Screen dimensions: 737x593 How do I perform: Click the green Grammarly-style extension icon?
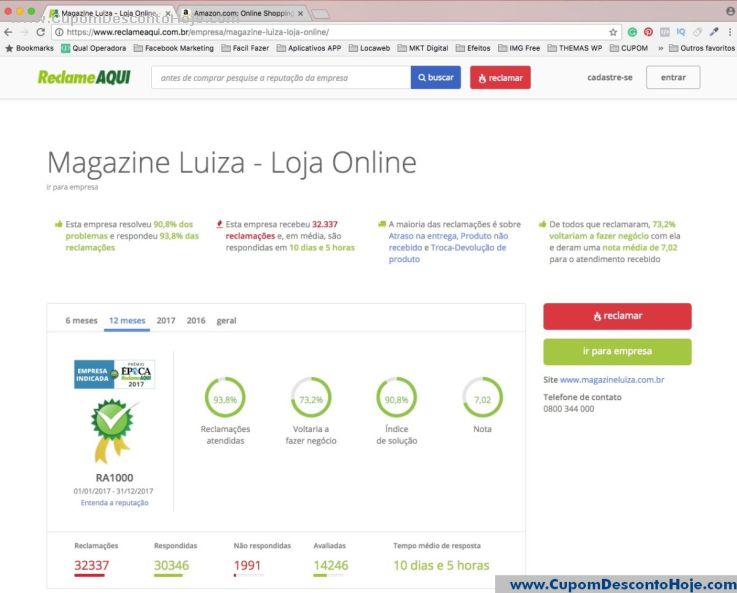point(632,32)
